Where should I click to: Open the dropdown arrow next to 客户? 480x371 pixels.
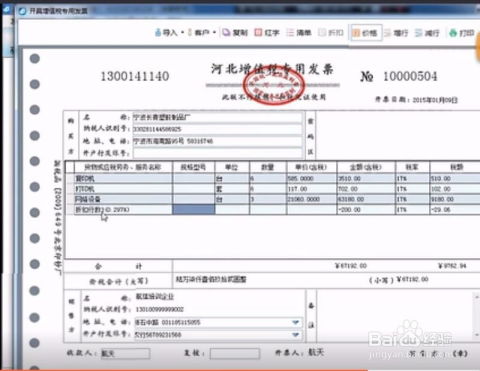214,32
